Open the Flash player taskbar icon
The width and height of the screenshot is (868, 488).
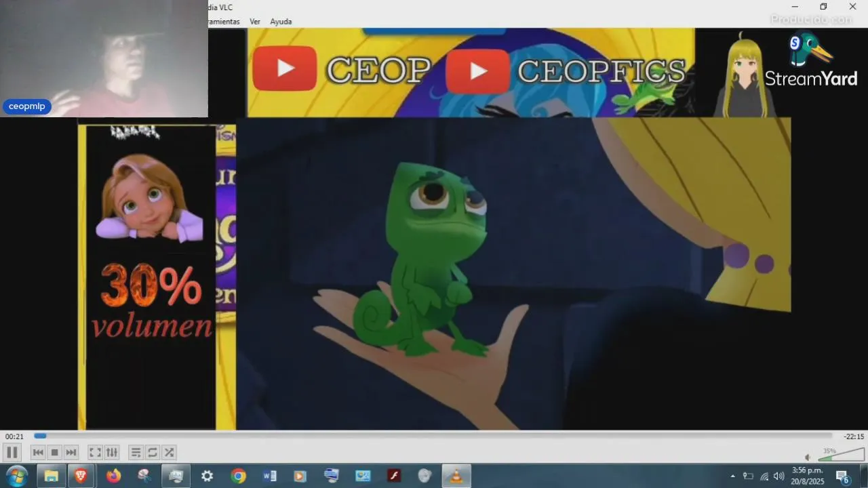(x=394, y=476)
